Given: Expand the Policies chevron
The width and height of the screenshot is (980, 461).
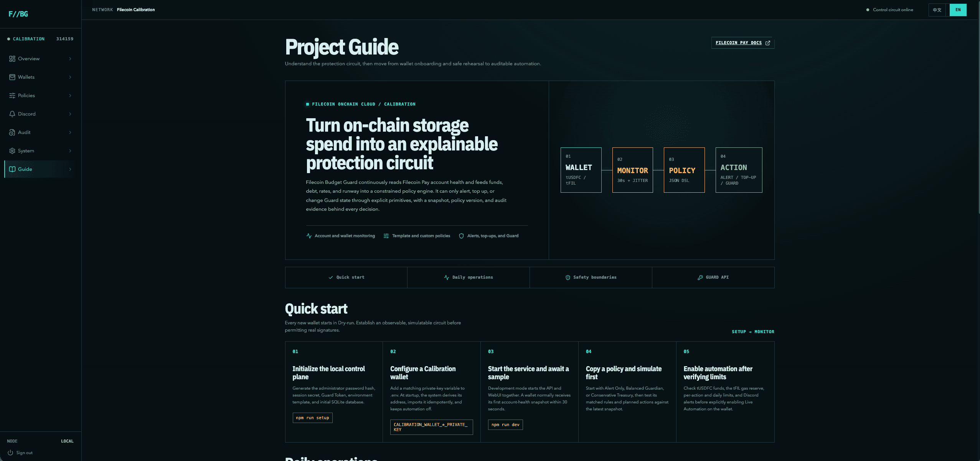Looking at the screenshot, I should coord(70,96).
